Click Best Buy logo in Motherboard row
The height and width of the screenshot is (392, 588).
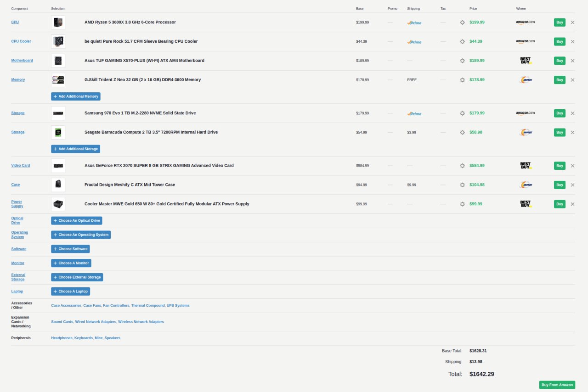[x=526, y=61]
